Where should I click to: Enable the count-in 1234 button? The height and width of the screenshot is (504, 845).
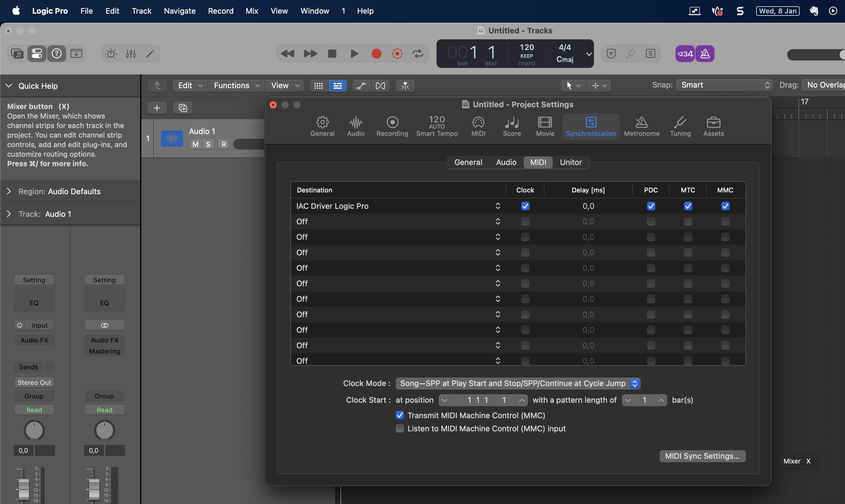685,54
